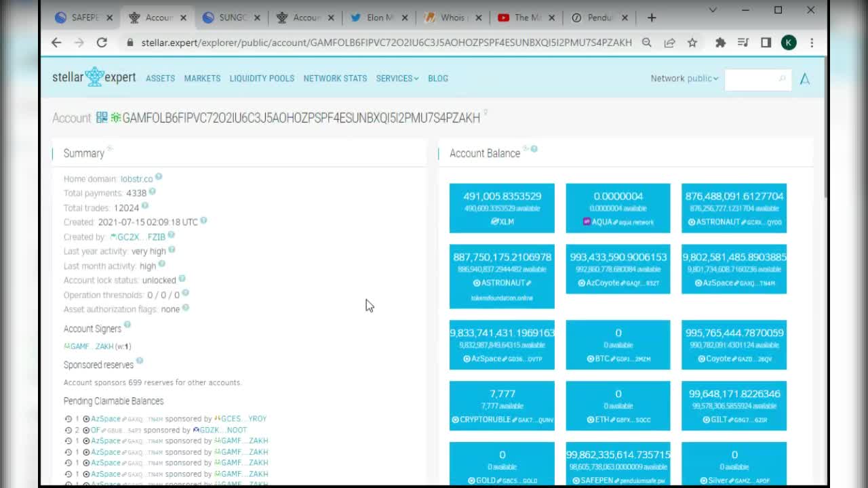Click the info icon beside Account lock status
Viewport: 868px width, 488px height.
[x=182, y=279]
